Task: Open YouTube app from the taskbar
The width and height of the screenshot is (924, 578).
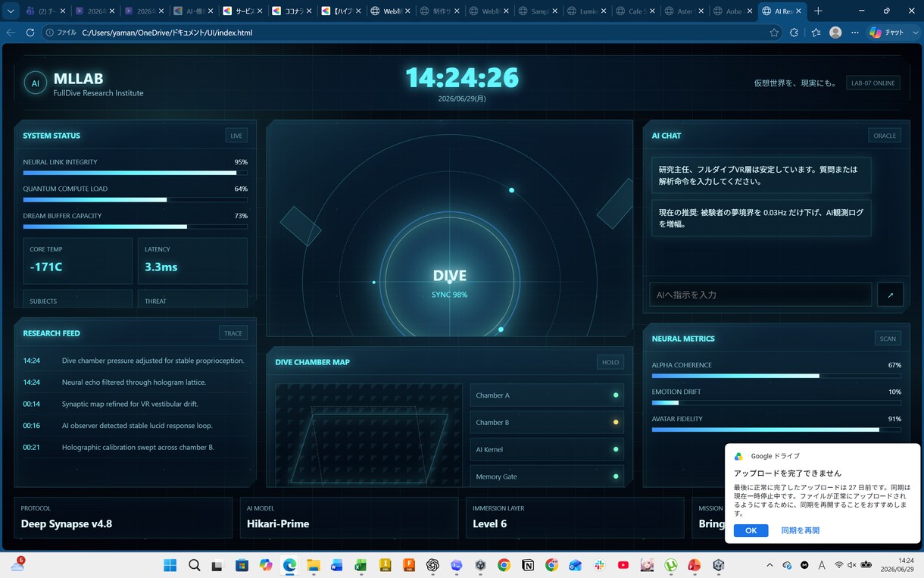Action: click(x=623, y=565)
